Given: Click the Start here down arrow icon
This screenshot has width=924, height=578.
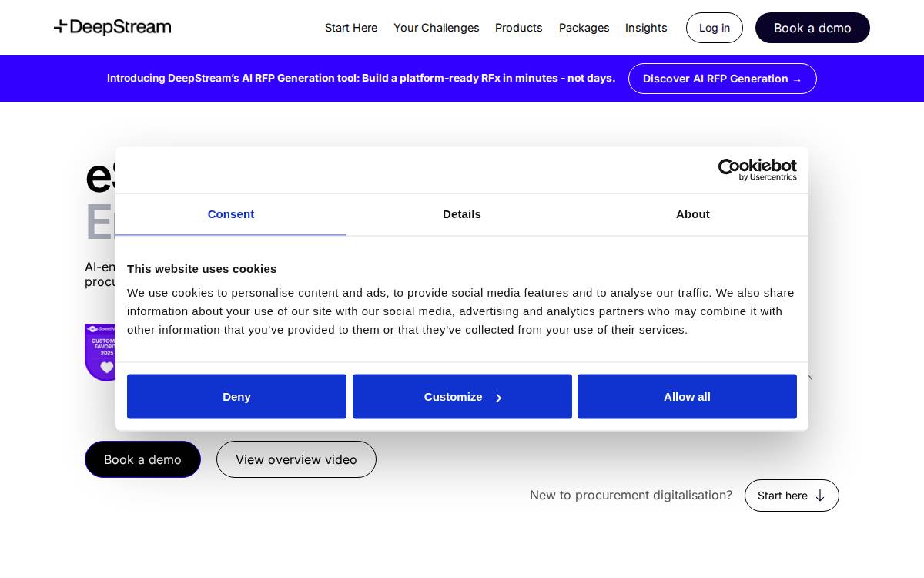Looking at the screenshot, I should tap(820, 496).
